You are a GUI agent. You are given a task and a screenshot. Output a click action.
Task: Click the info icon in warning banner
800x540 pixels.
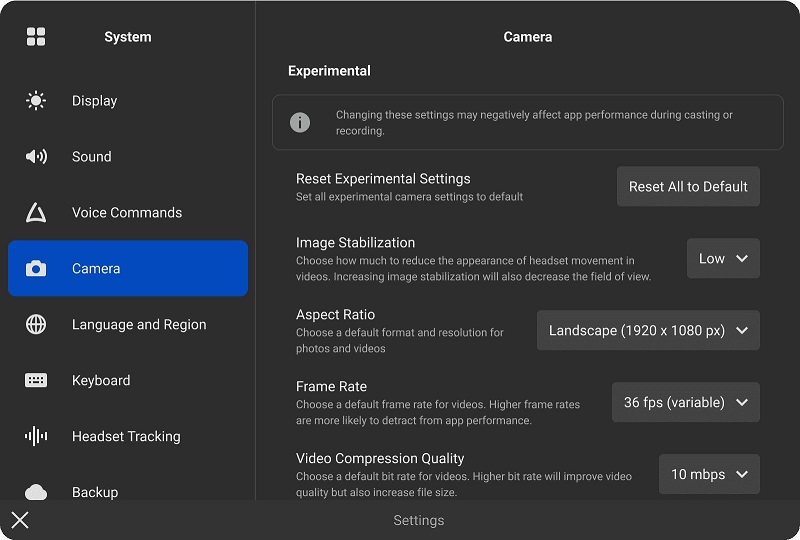pos(300,122)
